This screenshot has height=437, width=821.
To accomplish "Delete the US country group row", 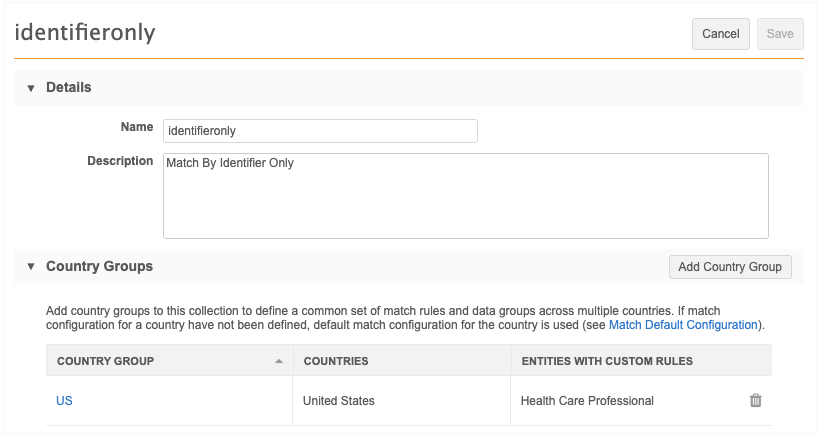I will (755, 401).
